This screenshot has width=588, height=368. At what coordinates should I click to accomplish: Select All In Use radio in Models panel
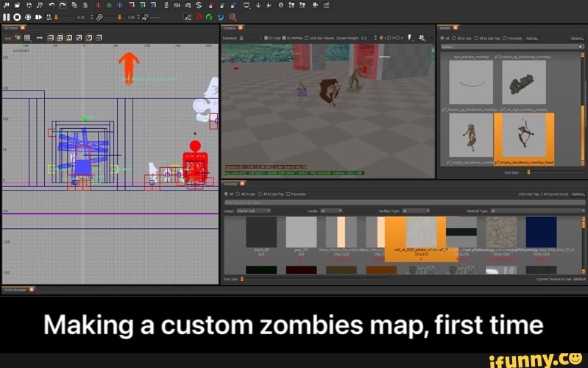click(x=454, y=38)
